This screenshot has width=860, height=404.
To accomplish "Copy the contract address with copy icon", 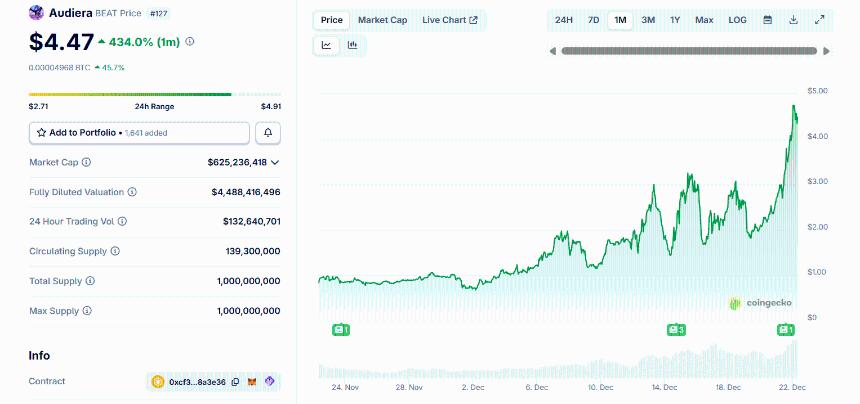I will 235,382.
